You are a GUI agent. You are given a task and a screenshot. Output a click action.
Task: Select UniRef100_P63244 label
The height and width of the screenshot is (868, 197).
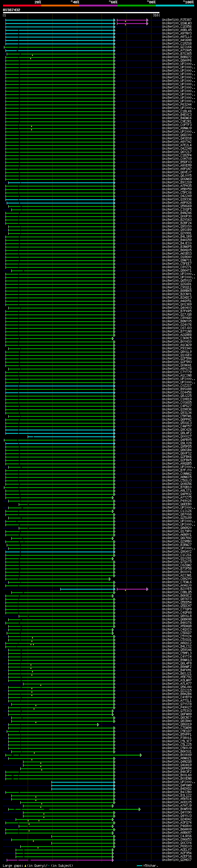pyautogui.click(x=176, y=104)
